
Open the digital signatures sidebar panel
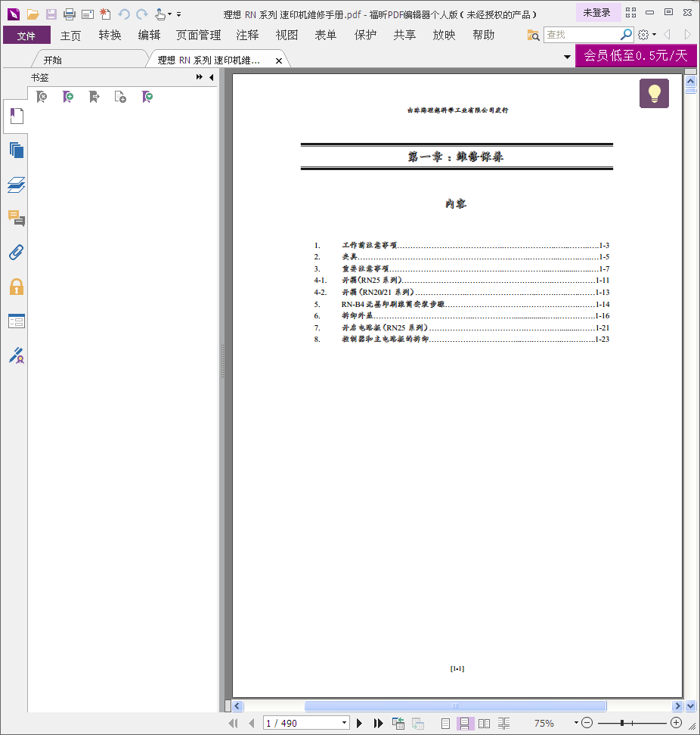[x=17, y=355]
